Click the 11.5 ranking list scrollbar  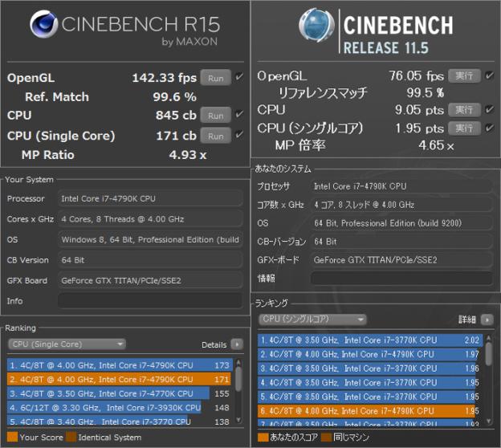click(x=488, y=353)
